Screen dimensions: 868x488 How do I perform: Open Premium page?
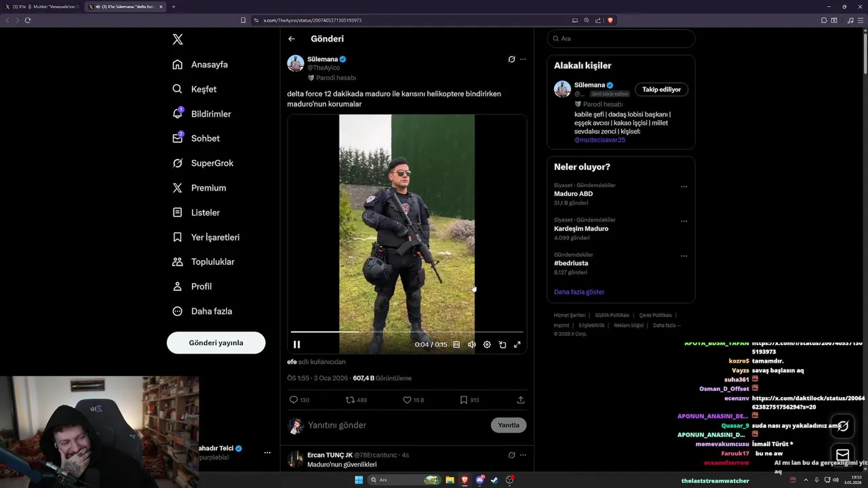click(199, 188)
